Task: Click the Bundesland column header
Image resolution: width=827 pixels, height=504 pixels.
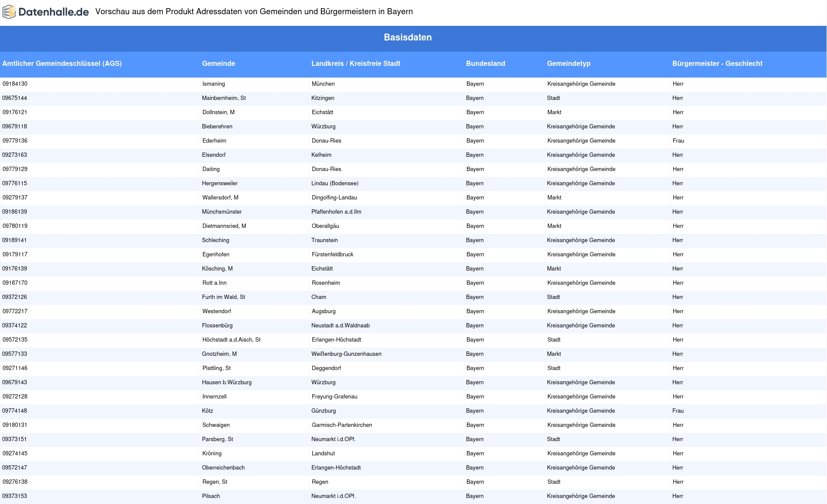Action: tap(485, 63)
